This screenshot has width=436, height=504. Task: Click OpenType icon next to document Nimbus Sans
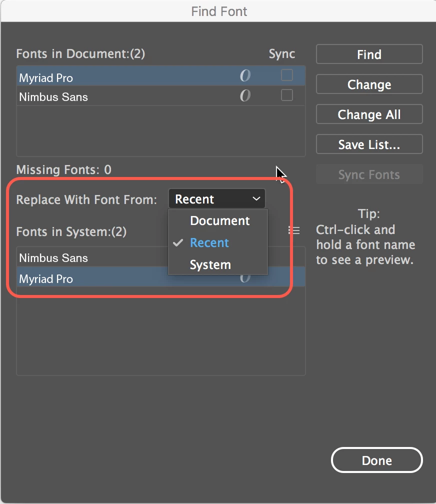(245, 96)
